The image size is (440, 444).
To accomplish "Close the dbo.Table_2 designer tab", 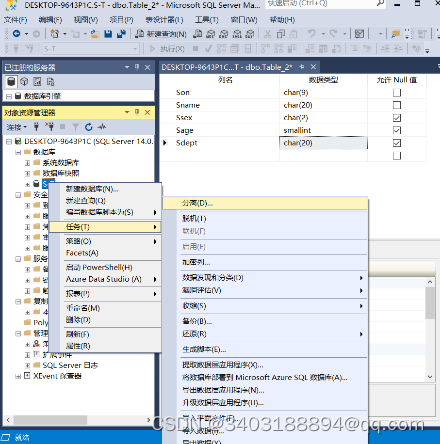I will [313, 67].
